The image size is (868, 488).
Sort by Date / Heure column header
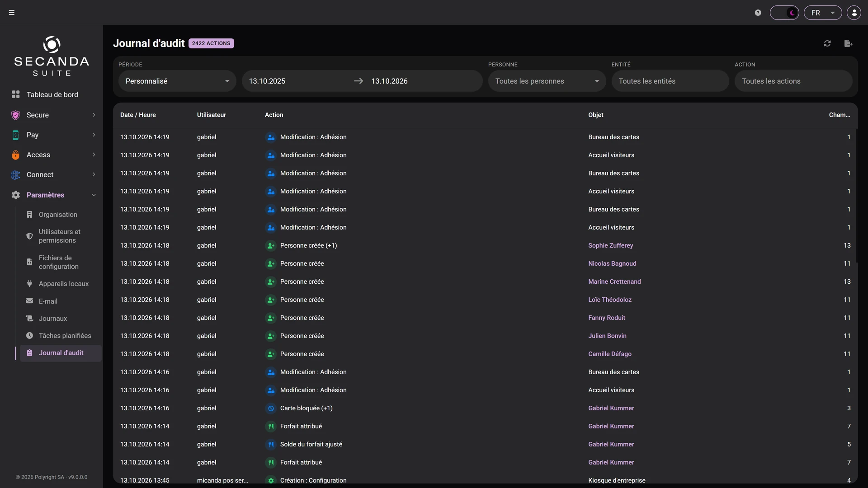[x=138, y=115]
